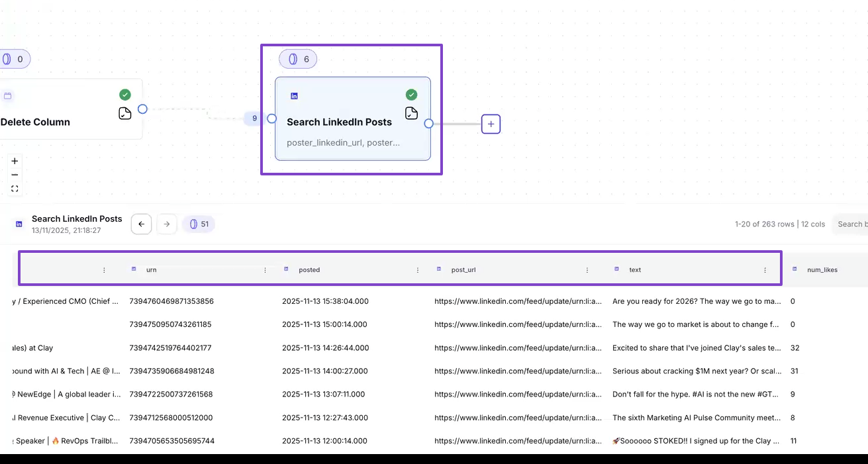Click the timestamp 13/11/2025, 21:18:27
Image resolution: width=868 pixels, height=464 pixels.
pyautogui.click(x=66, y=230)
